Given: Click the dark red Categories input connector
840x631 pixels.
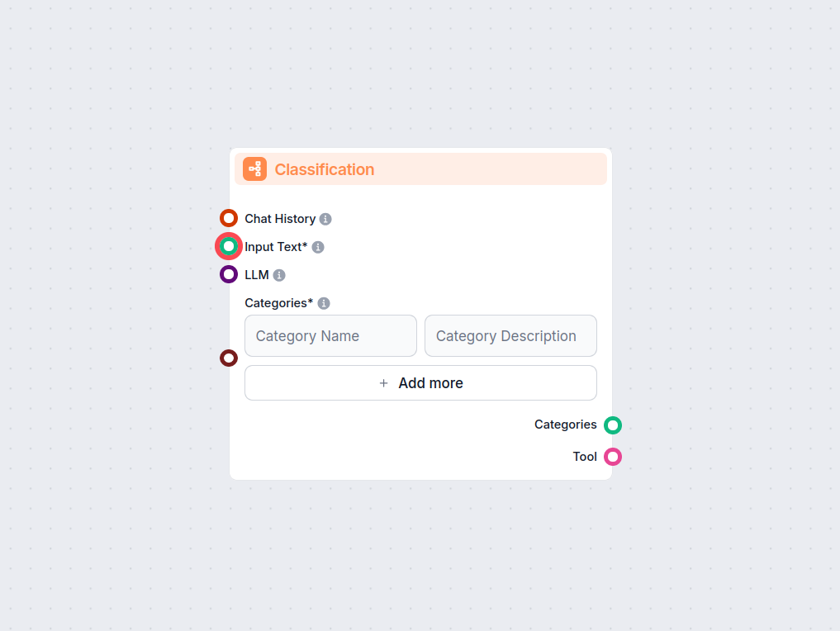Looking at the screenshot, I should click(x=229, y=358).
